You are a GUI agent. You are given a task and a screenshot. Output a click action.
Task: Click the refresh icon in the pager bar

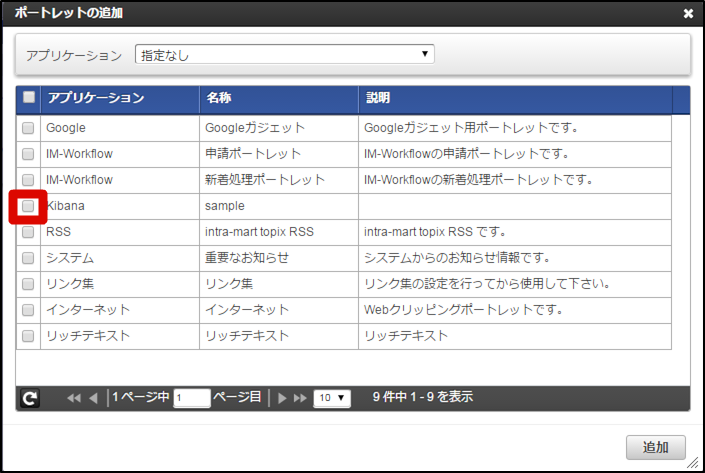point(30,398)
